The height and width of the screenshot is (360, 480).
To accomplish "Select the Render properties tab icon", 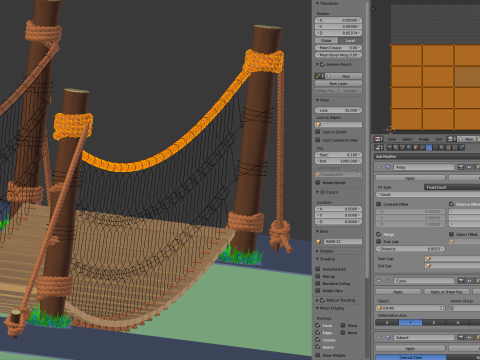I will coord(389,147).
